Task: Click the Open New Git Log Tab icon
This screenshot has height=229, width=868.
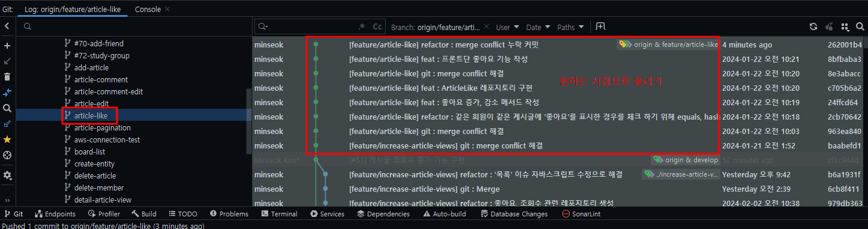Action: coord(600,26)
